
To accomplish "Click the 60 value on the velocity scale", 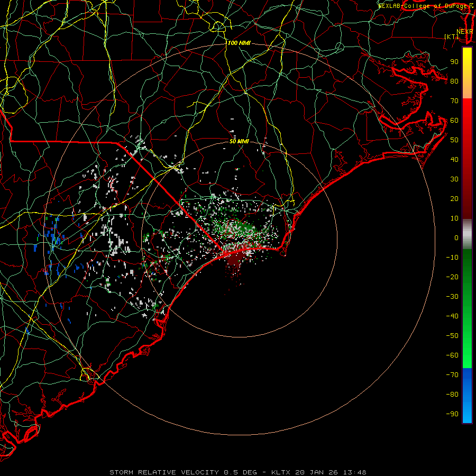I will (454, 121).
